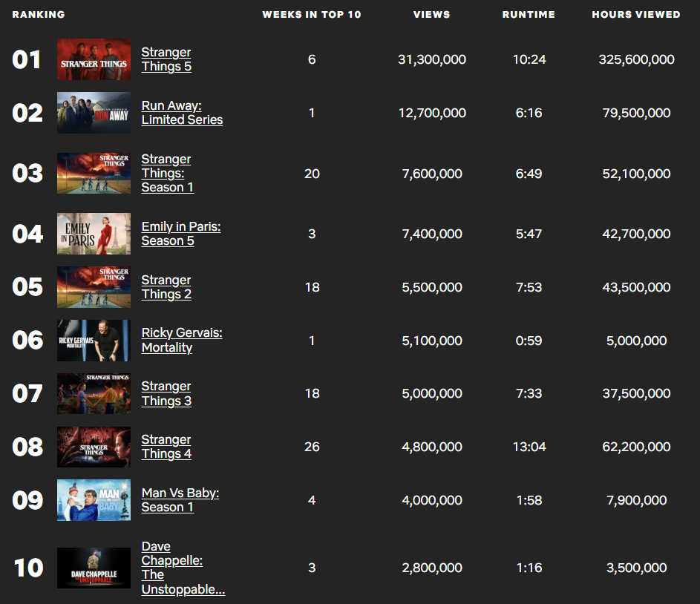
Task: Open the Stranger Things 2 title link
Action: click(x=166, y=287)
